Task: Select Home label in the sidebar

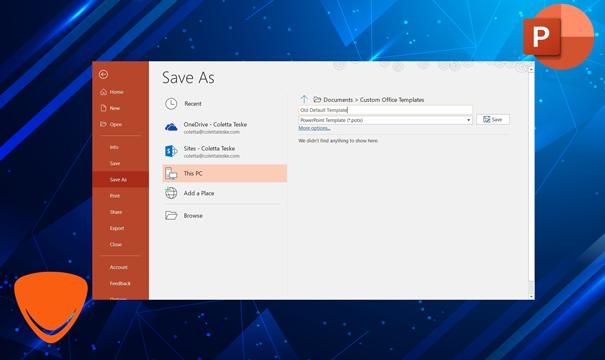Action: click(117, 92)
